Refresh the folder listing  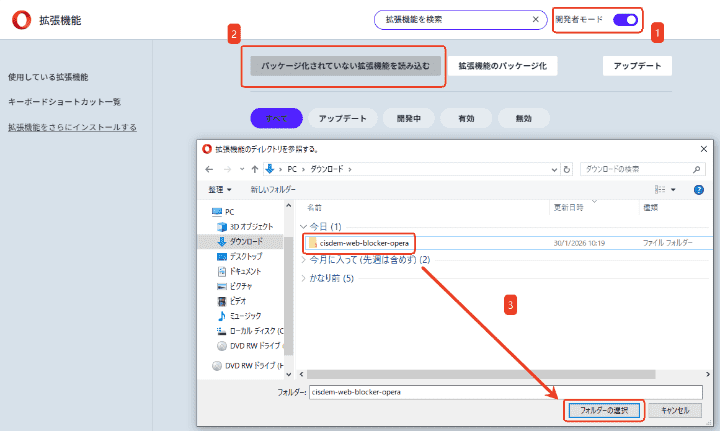[568, 170]
